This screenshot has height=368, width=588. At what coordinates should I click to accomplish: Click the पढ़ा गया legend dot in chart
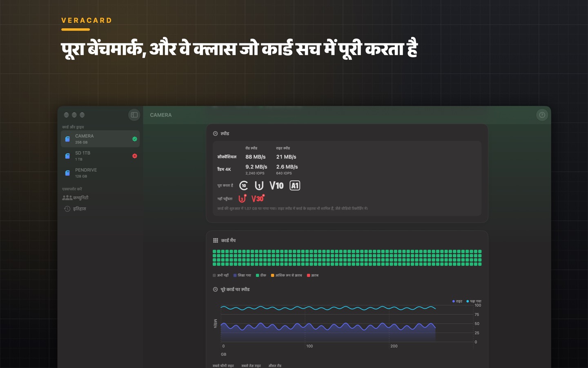(x=468, y=301)
